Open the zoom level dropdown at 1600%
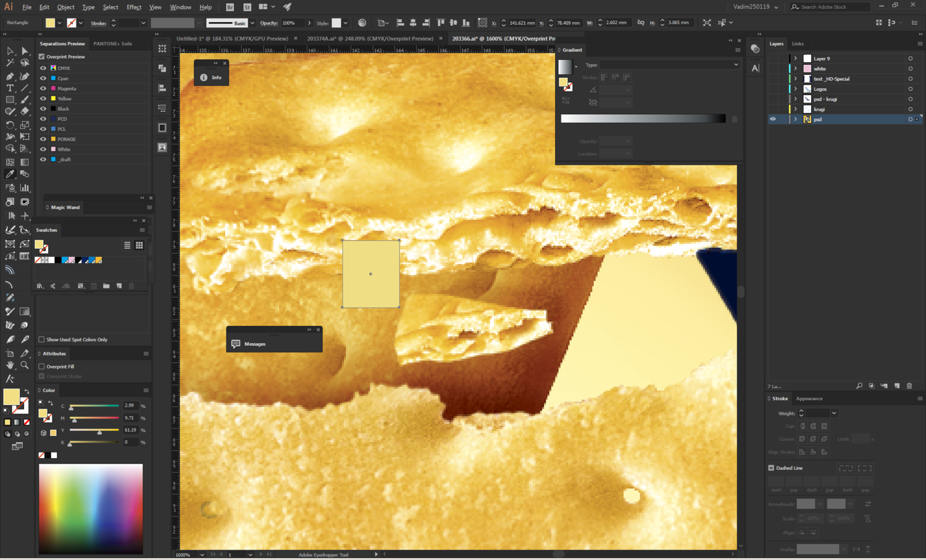This screenshot has width=926, height=560. (202, 554)
